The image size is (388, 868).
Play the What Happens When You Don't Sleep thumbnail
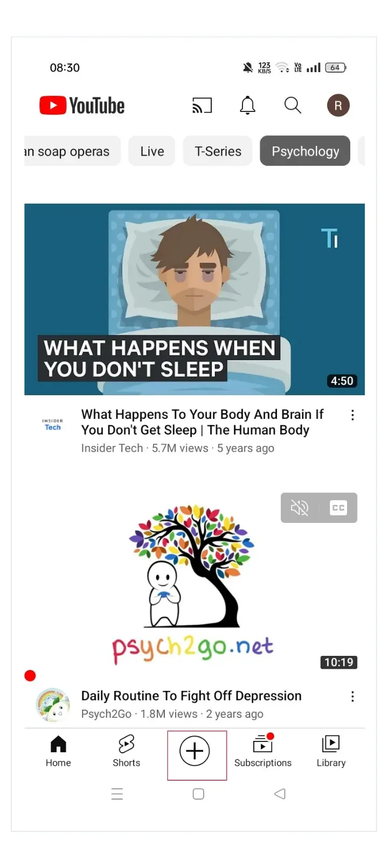point(195,299)
